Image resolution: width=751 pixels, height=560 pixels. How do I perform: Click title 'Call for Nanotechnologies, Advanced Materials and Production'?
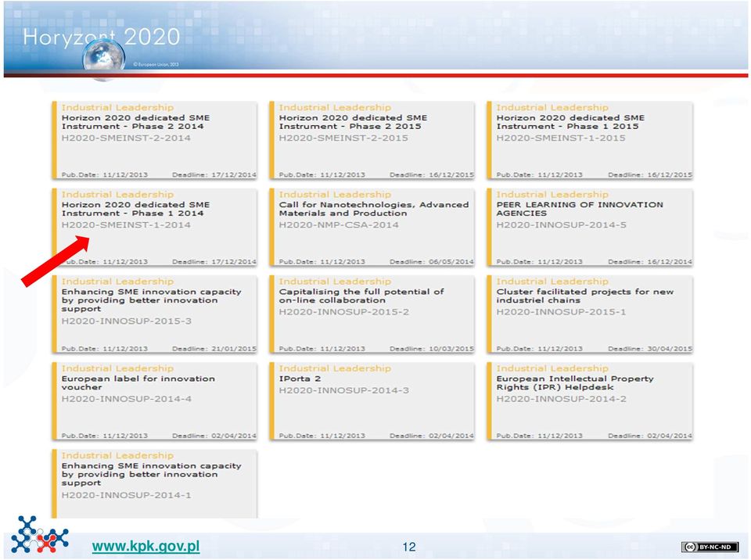point(374,209)
